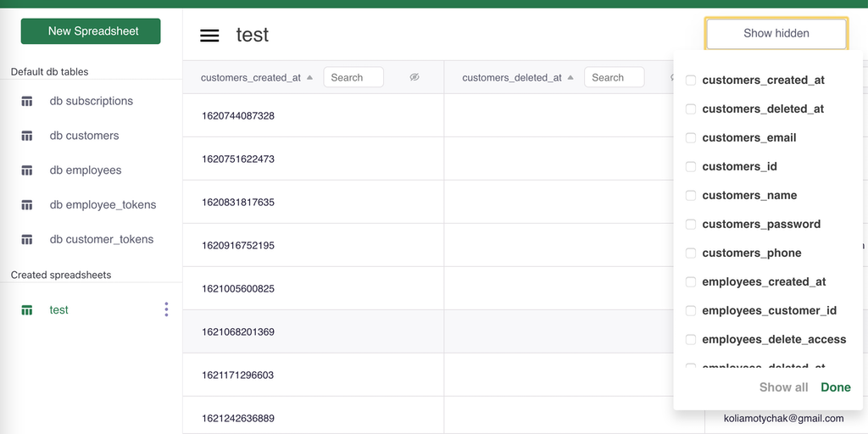This screenshot has width=868, height=434.
Task: Open the db customers table
Action: (84, 136)
